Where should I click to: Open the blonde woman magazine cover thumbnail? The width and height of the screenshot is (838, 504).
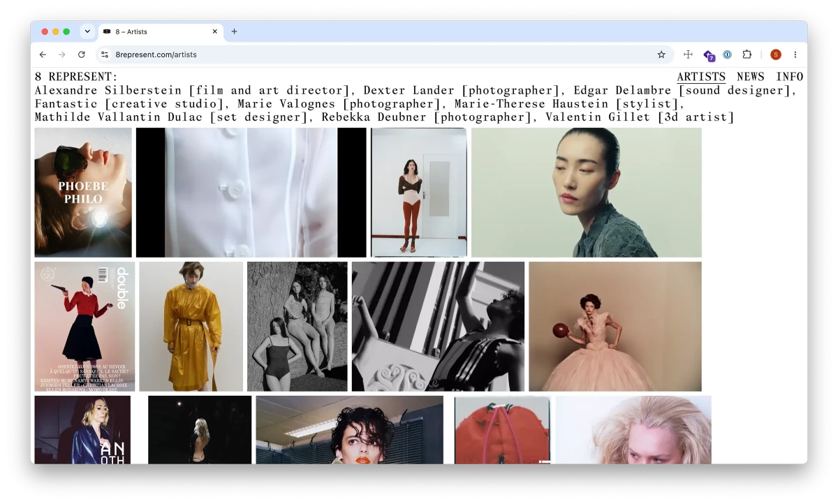(82, 430)
